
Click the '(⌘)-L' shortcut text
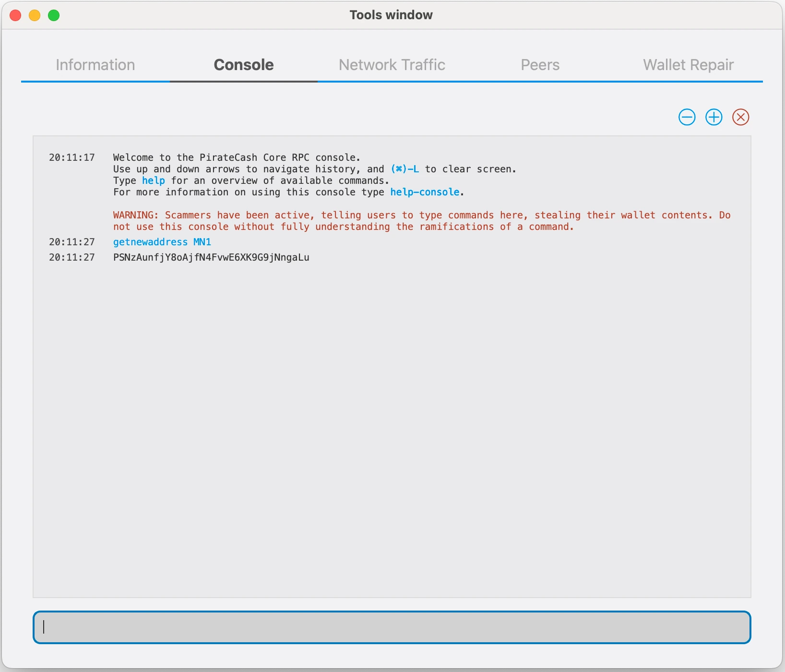coord(404,169)
